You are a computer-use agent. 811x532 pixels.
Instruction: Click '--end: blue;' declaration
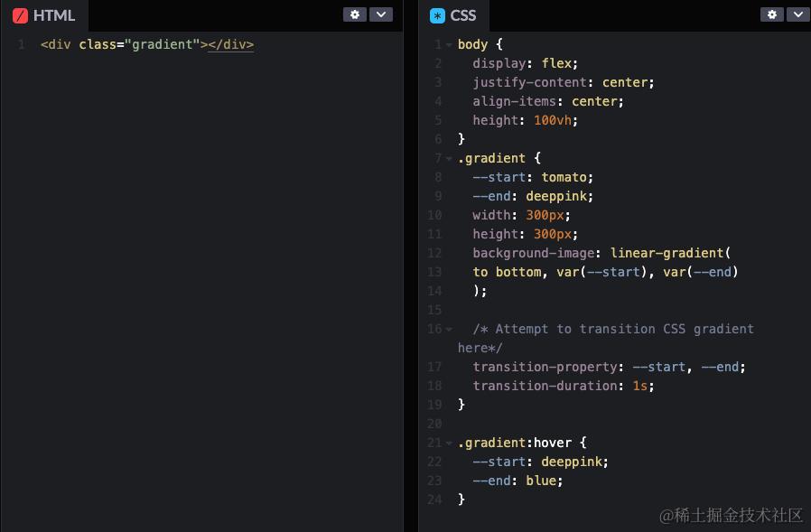point(517,481)
